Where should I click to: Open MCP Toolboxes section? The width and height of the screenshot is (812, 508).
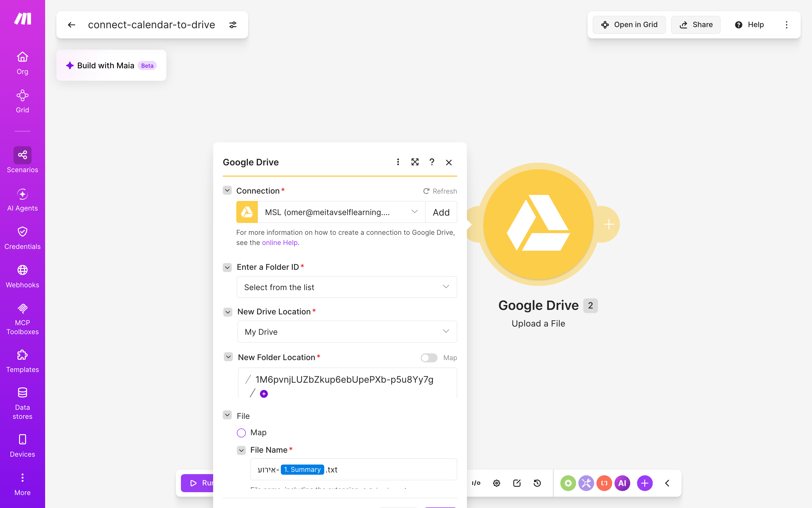tap(23, 319)
